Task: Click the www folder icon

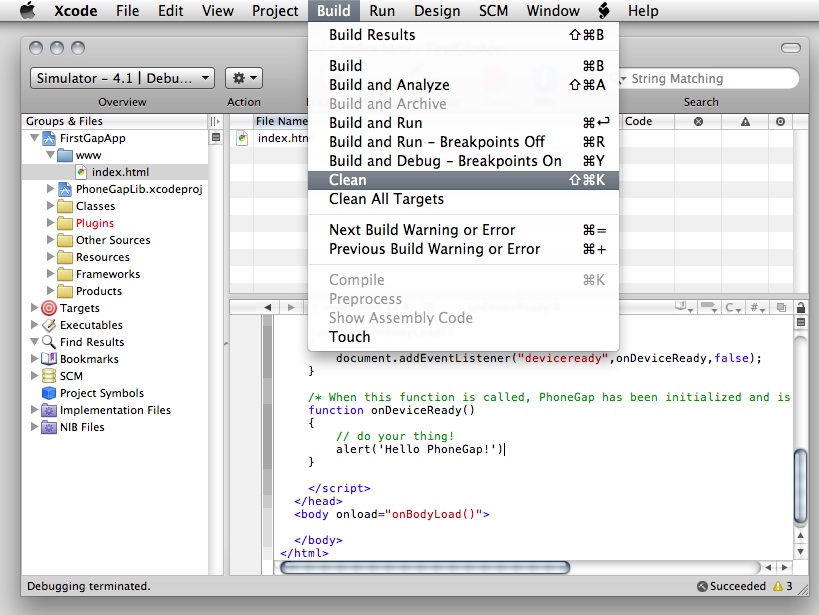Action: (x=65, y=155)
